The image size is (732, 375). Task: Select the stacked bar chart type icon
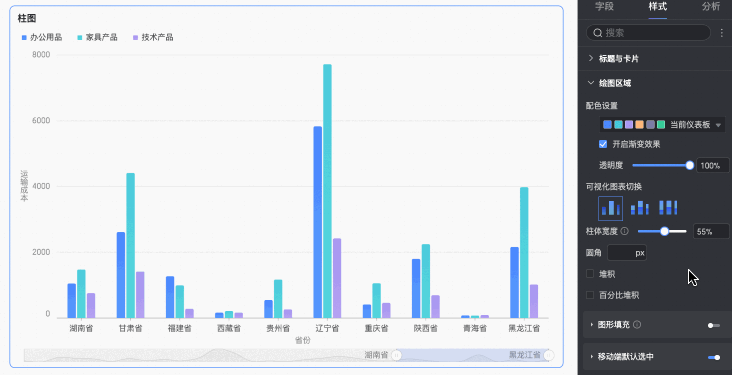[640, 208]
